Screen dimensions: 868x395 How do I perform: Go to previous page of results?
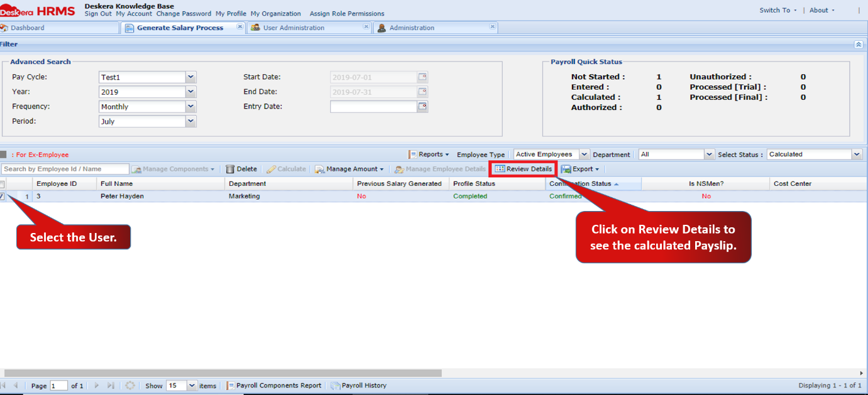16,386
